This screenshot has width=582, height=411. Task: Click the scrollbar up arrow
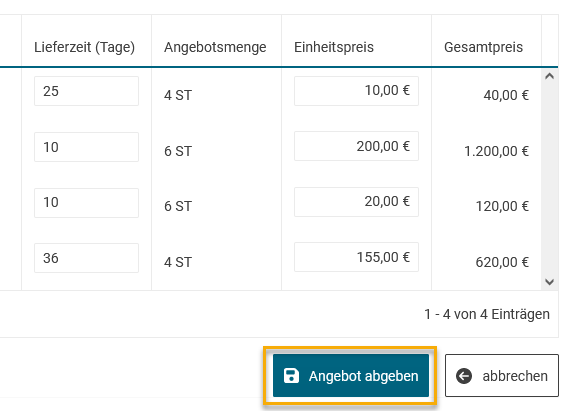click(x=550, y=76)
